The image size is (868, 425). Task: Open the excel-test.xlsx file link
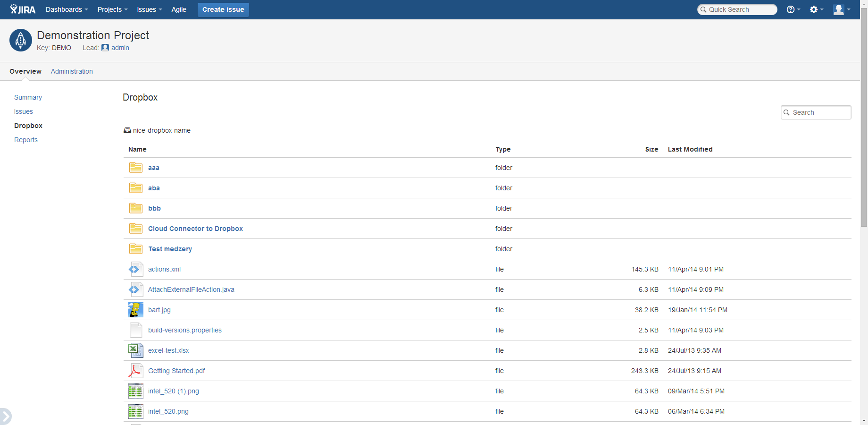tap(168, 350)
